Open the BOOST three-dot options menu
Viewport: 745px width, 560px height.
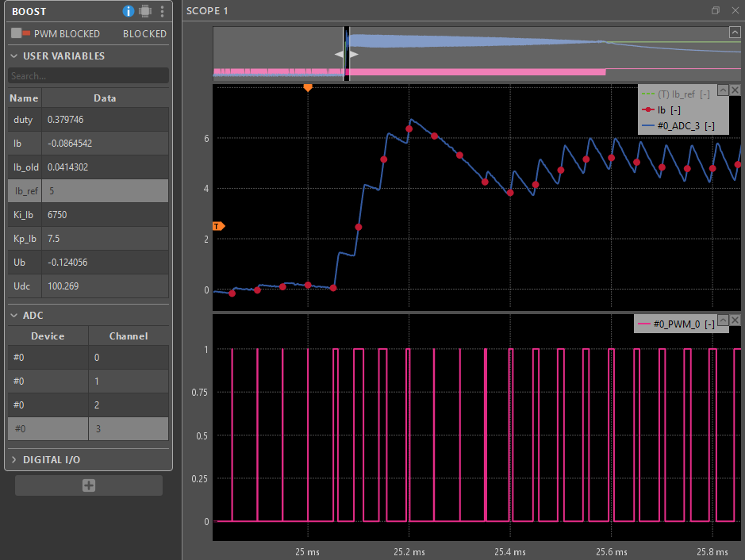click(162, 11)
